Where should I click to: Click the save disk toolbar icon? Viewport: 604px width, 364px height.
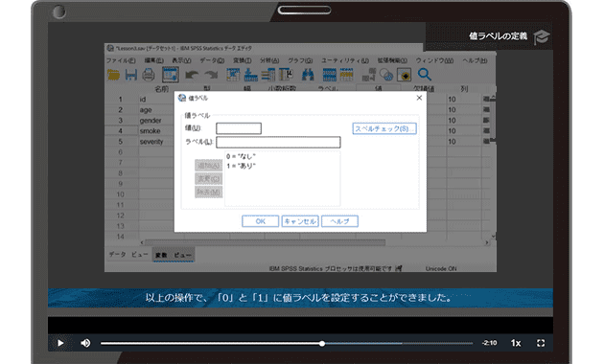click(x=131, y=75)
